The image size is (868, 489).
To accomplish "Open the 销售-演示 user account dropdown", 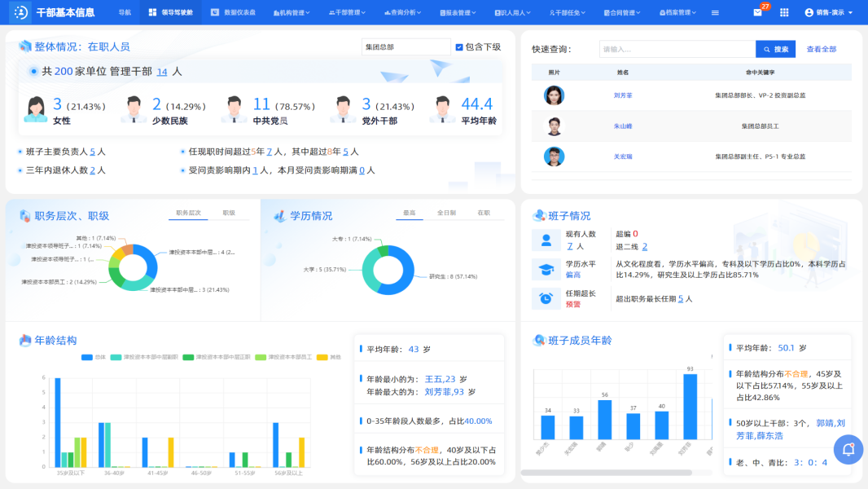I will tap(830, 13).
